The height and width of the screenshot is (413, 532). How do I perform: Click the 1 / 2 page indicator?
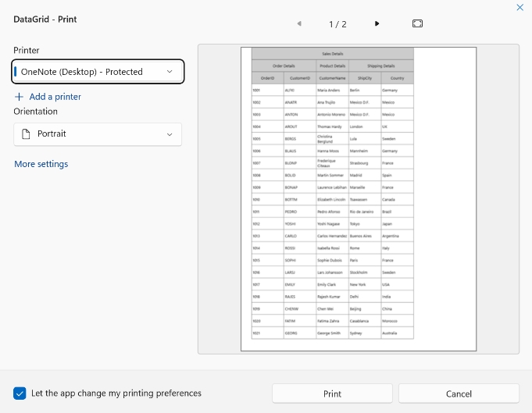tap(337, 24)
